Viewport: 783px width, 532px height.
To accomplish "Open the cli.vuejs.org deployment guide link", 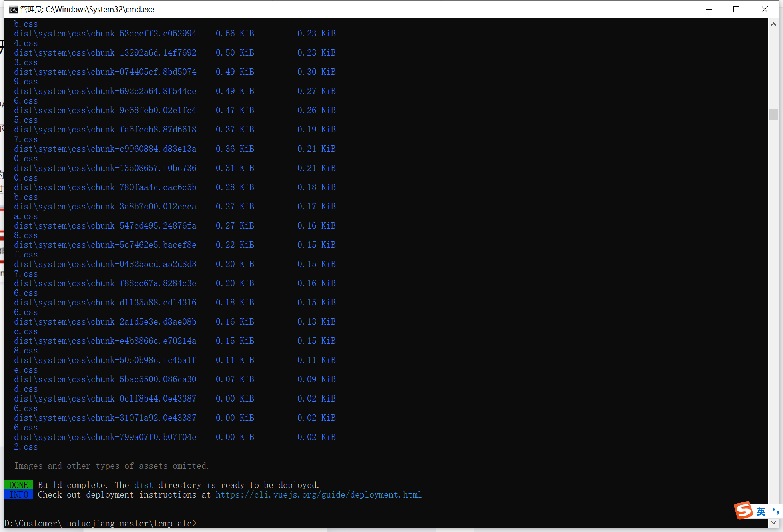I will pyautogui.click(x=318, y=495).
